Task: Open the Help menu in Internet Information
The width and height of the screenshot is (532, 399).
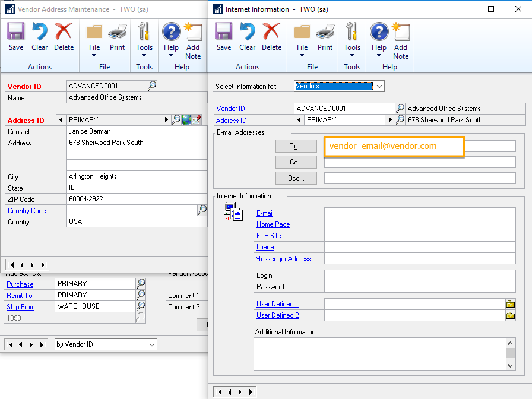Action: point(379,40)
